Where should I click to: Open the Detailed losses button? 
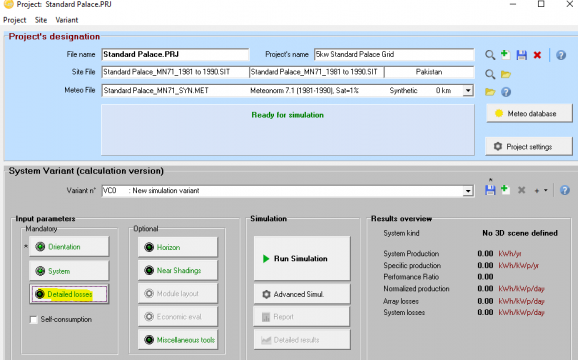pos(69,294)
